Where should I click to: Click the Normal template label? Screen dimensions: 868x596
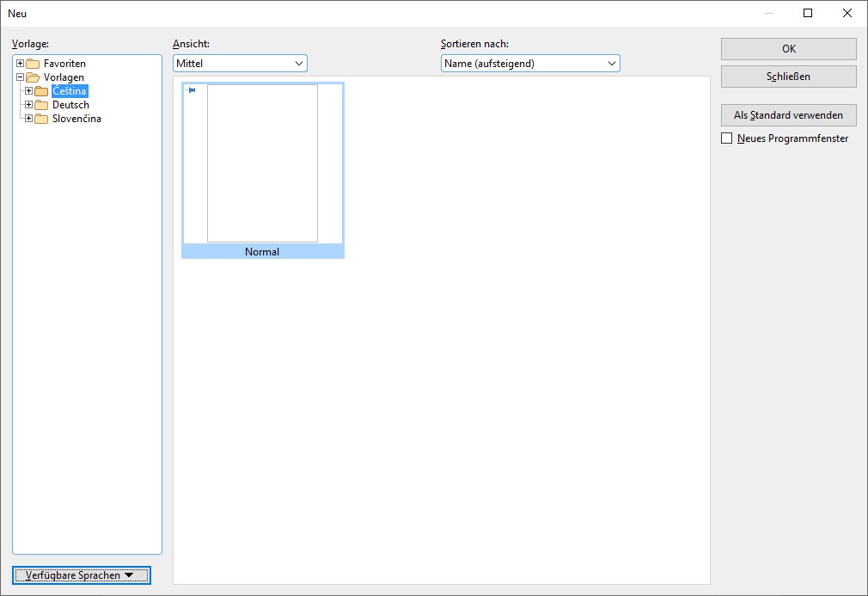coord(262,251)
